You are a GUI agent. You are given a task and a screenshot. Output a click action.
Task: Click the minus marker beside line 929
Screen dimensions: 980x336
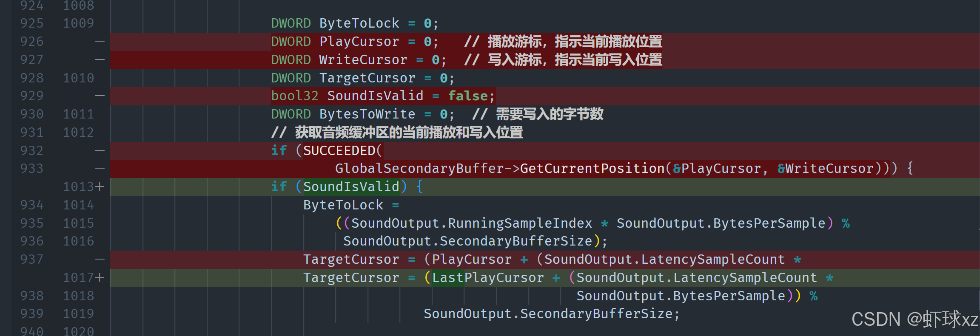[100, 96]
